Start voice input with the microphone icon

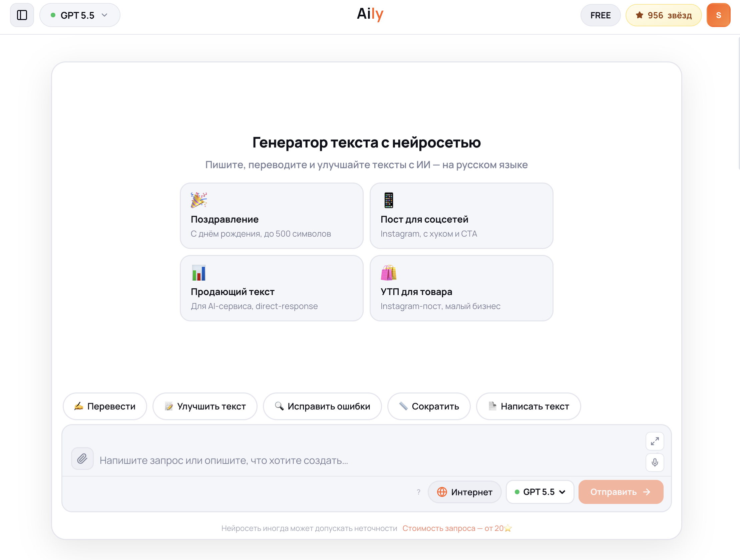(655, 462)
